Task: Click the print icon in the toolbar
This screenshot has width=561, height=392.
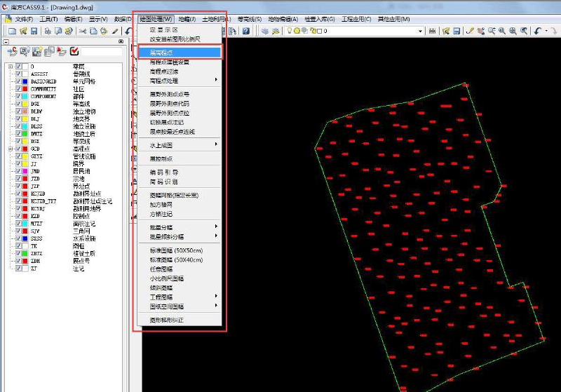Action: (x=48, y=32)
